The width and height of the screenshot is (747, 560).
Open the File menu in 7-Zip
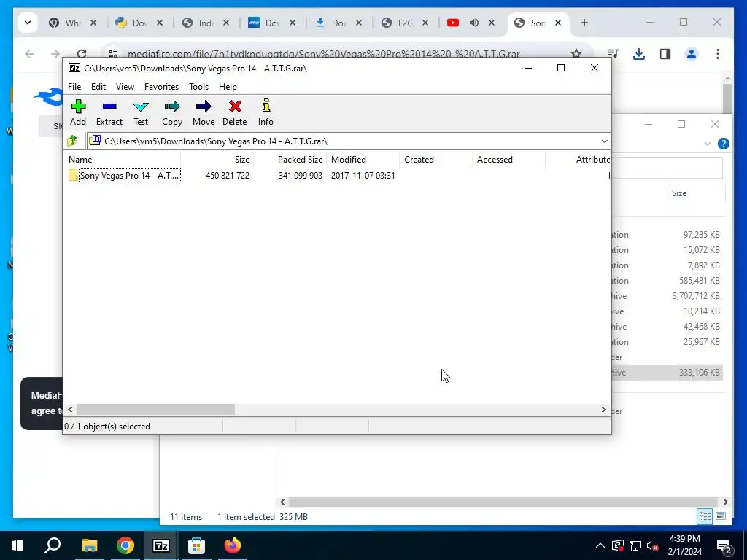pos(74,87)
